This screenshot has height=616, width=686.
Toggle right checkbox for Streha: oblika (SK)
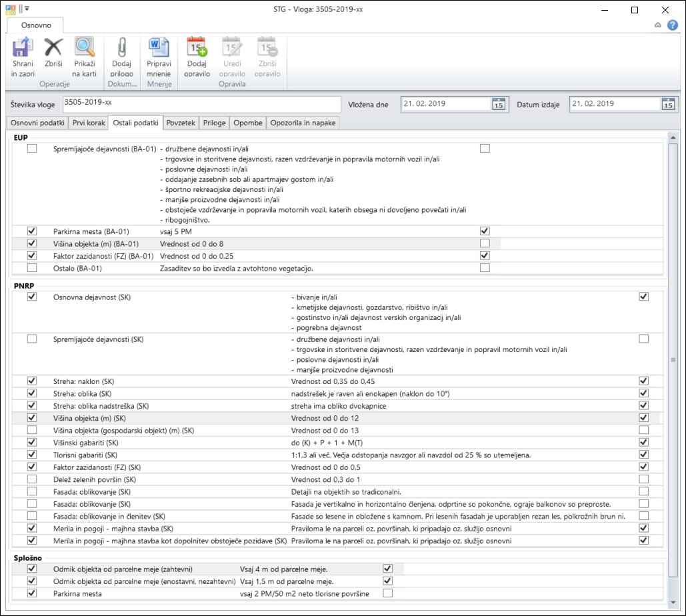(x=643, y=393)
